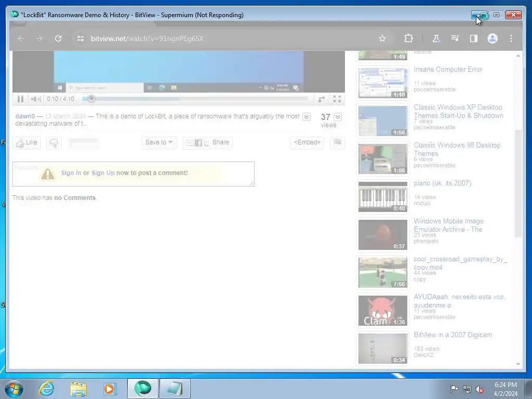This screenshot has height=399, width=532.
Task: Open the Save to dropdown
Action: (159, 143)
